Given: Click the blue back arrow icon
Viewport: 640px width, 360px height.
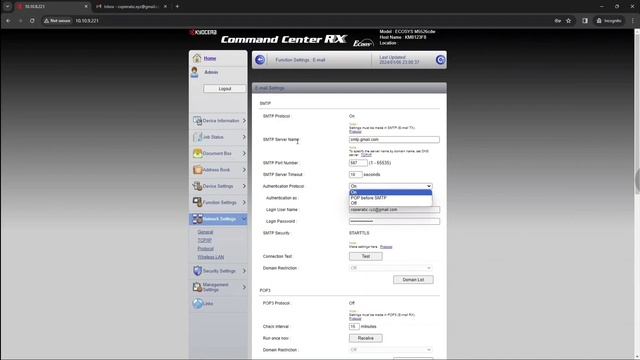Looking at the screenshot, I should (x=260, y=60).
